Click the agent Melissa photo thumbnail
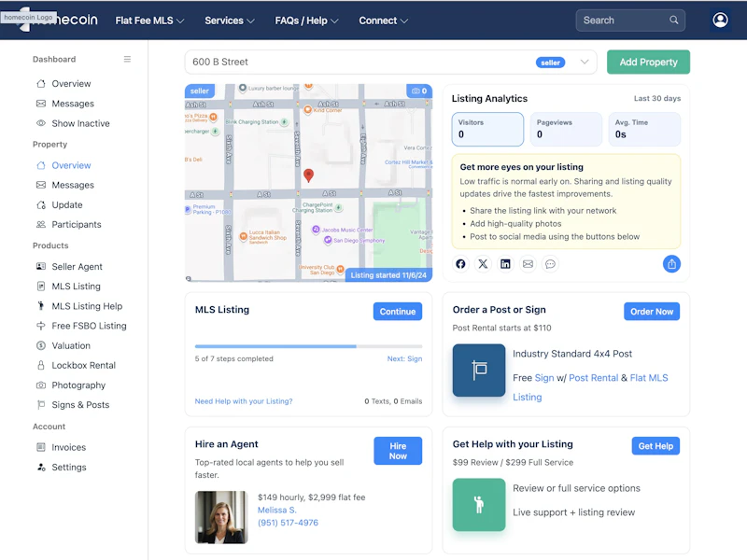Image resolution: width=747 pixels, height=560 pixels. click(x=221, y=517)
